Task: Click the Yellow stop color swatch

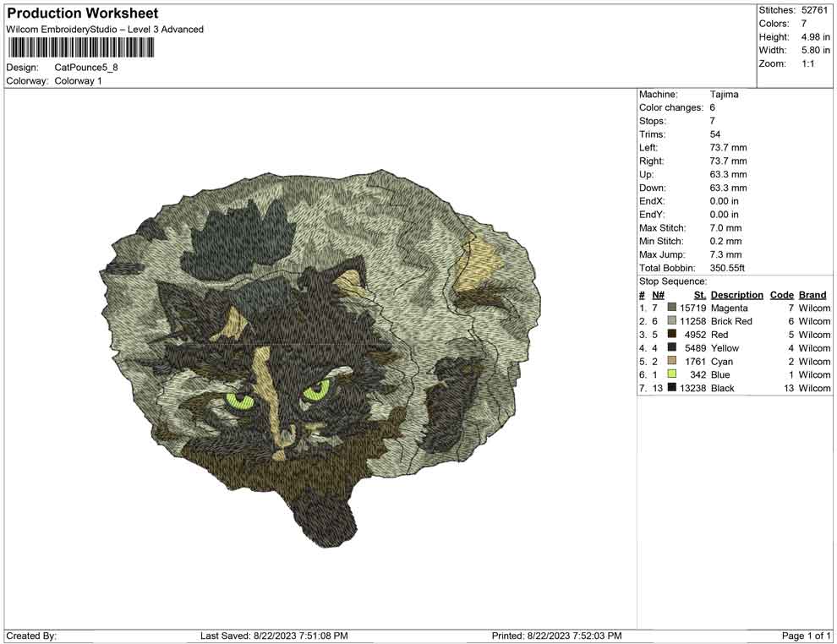Action: pyautogui.click(x=672, y=348)
